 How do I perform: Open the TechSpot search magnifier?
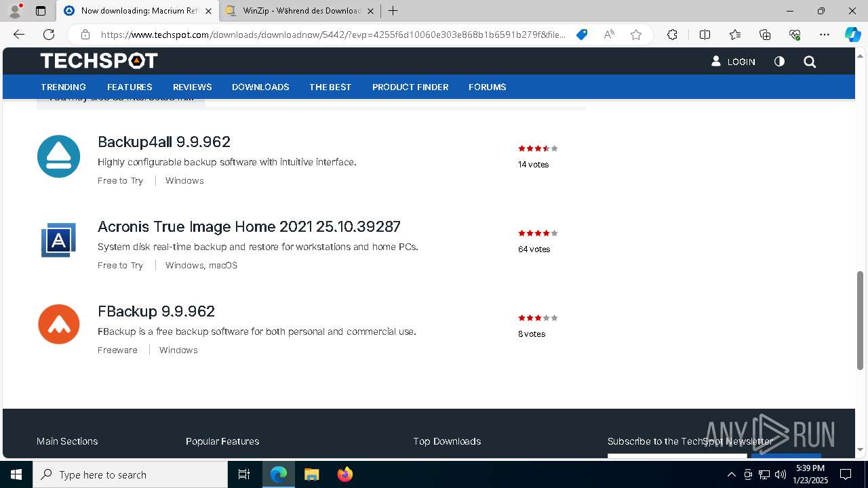pyautogui.click(x=810, y=62)
